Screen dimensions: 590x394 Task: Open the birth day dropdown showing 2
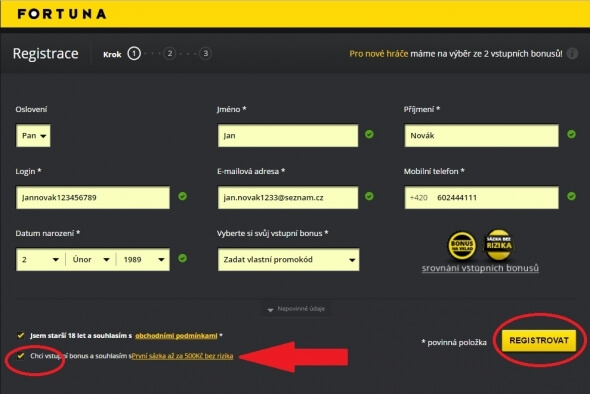coord(41,260)
